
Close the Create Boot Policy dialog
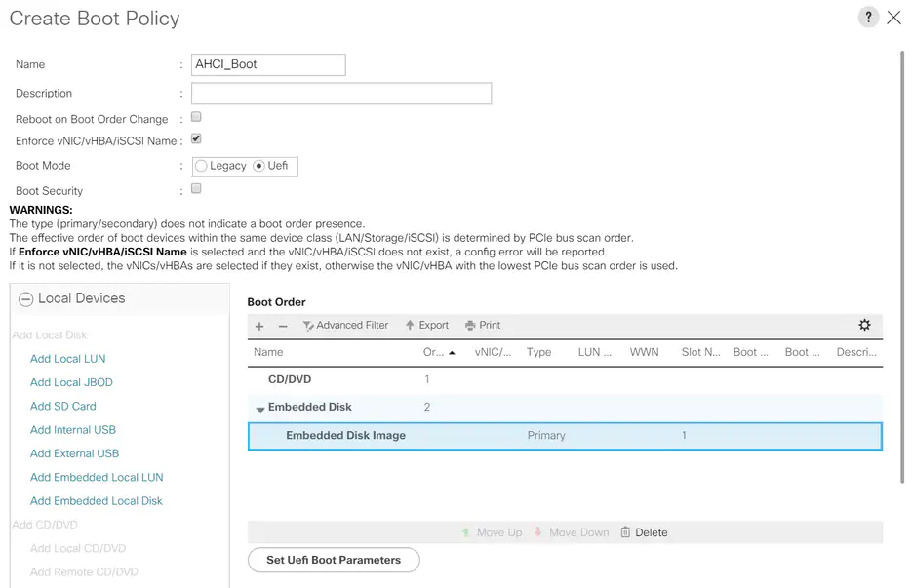(x=894, y=18)
